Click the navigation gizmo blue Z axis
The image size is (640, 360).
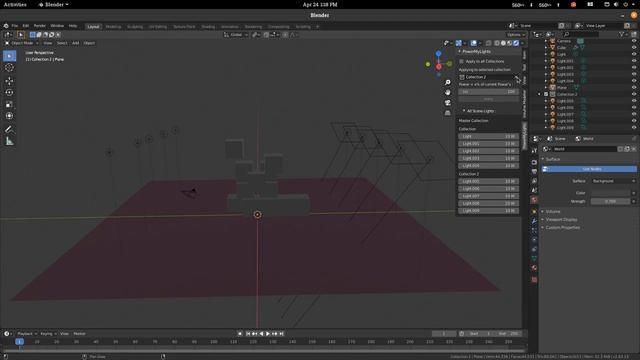coord(438,53)
